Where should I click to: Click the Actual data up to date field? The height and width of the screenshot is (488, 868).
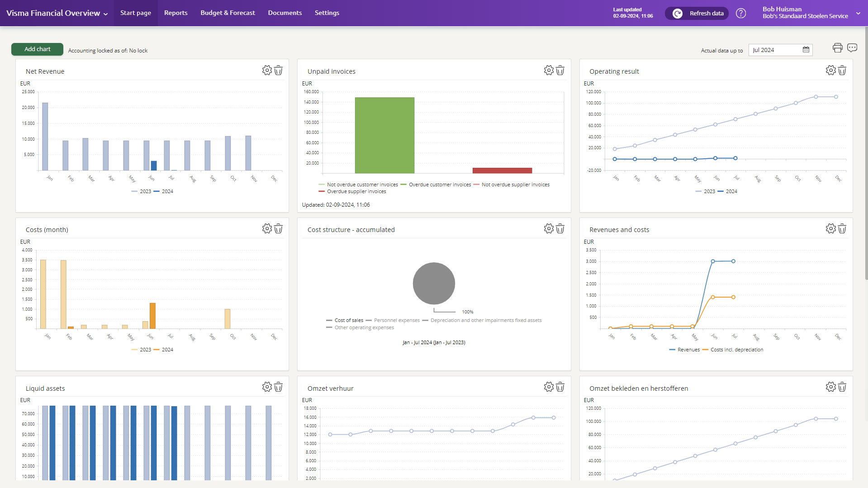click(x=780, y=50)
